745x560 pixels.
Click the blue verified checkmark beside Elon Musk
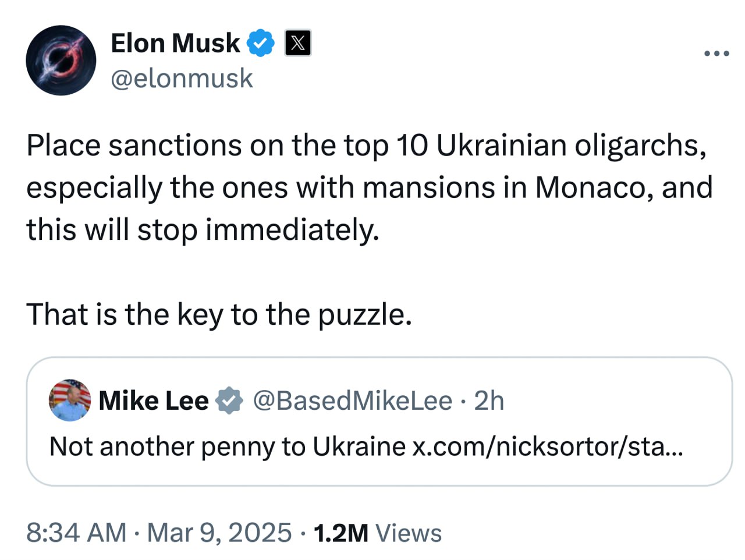click(261, 43)
